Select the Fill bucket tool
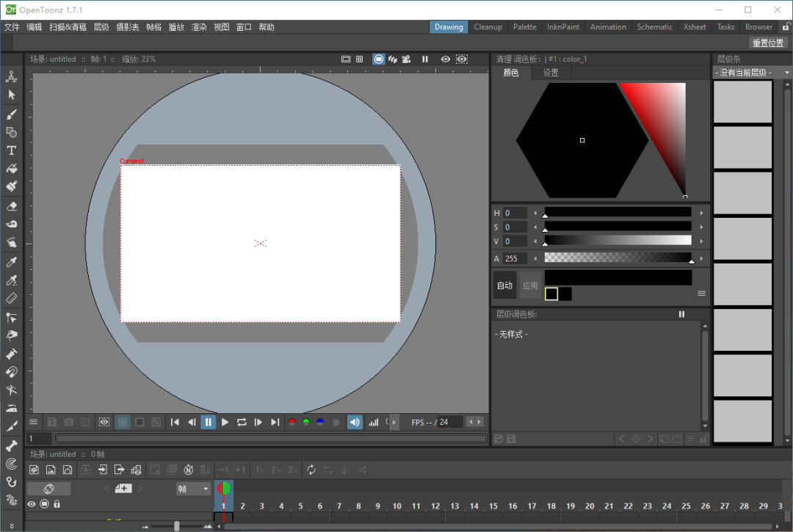The width and height of the screenshot is (793, 532). coord(11,168)
